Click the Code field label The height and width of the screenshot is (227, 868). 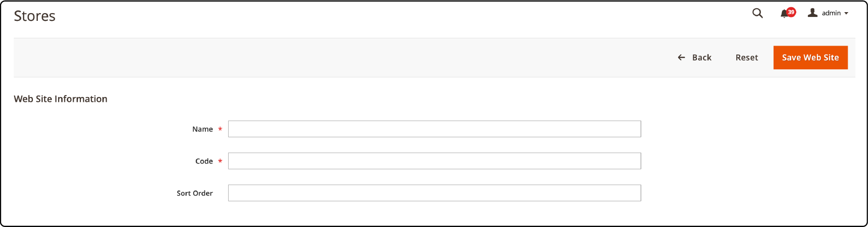coord(204,161)
